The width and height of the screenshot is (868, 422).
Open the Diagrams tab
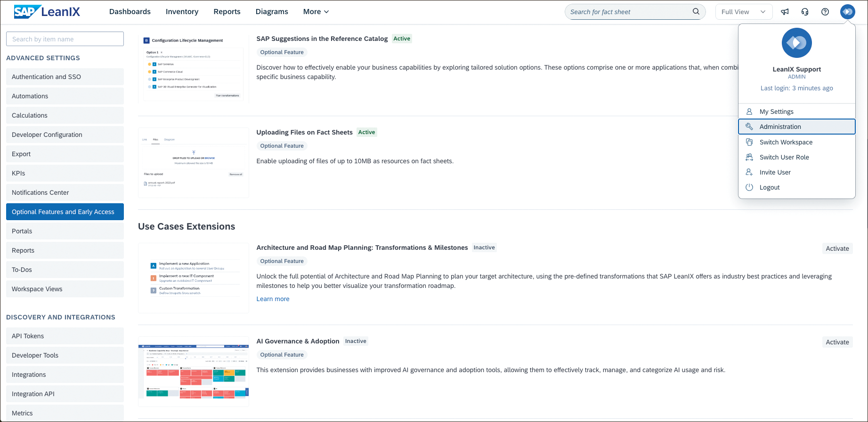click(272, 12)
